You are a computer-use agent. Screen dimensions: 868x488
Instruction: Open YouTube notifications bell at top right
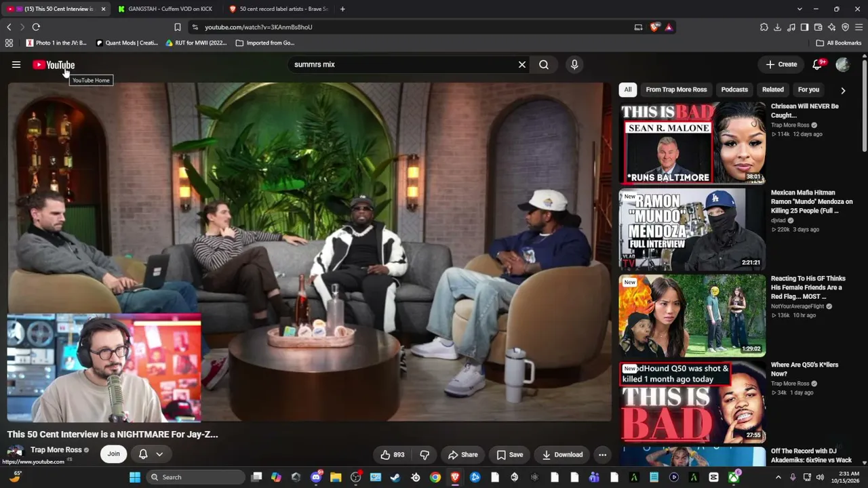(817, 64)
